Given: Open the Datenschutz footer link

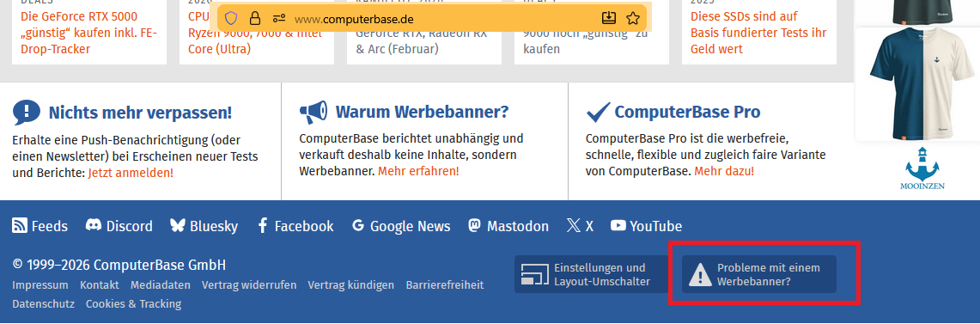Looking at the screenshot, I should (43, 303).
